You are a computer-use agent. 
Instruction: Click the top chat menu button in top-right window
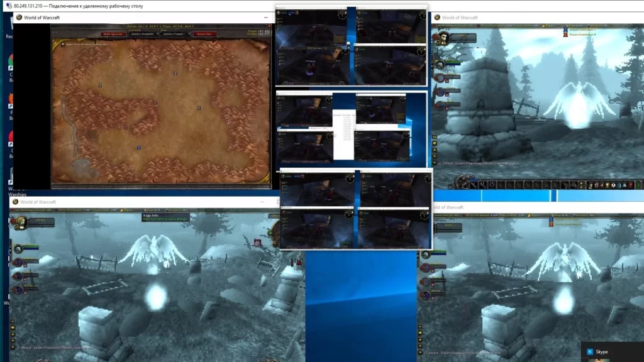pyautogui.click(x=435, y=137)
